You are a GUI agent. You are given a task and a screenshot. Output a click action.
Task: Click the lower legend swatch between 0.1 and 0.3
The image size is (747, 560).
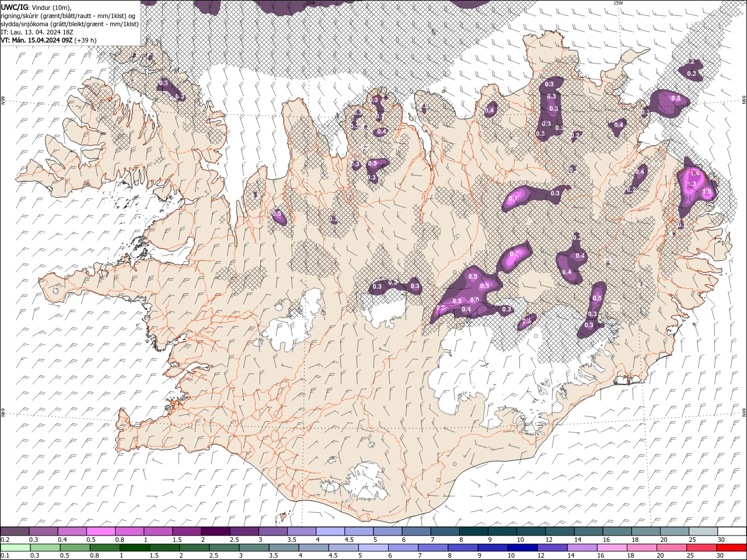point(15,548)
